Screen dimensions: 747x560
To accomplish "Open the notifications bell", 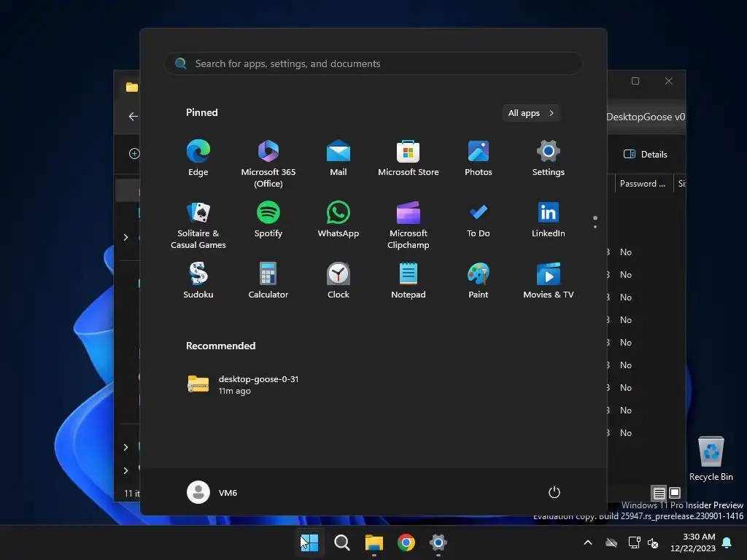I will pyautogui.click(x=727, y=542).
